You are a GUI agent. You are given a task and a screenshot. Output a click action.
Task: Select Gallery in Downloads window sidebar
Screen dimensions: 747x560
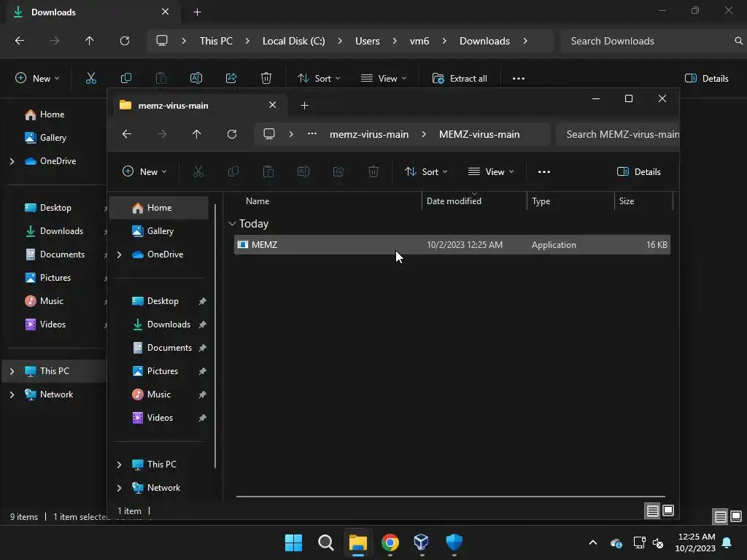[x=53, y=138]
